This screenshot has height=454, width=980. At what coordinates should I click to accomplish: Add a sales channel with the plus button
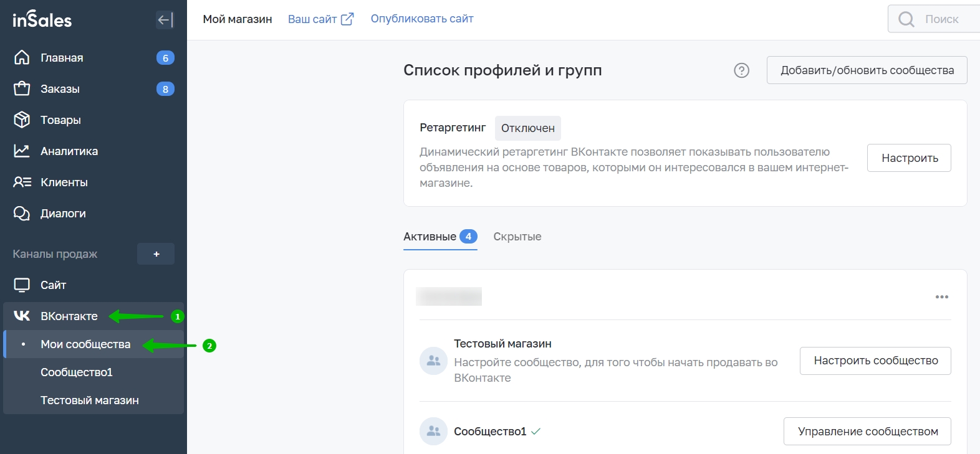(x=156, y=254)
